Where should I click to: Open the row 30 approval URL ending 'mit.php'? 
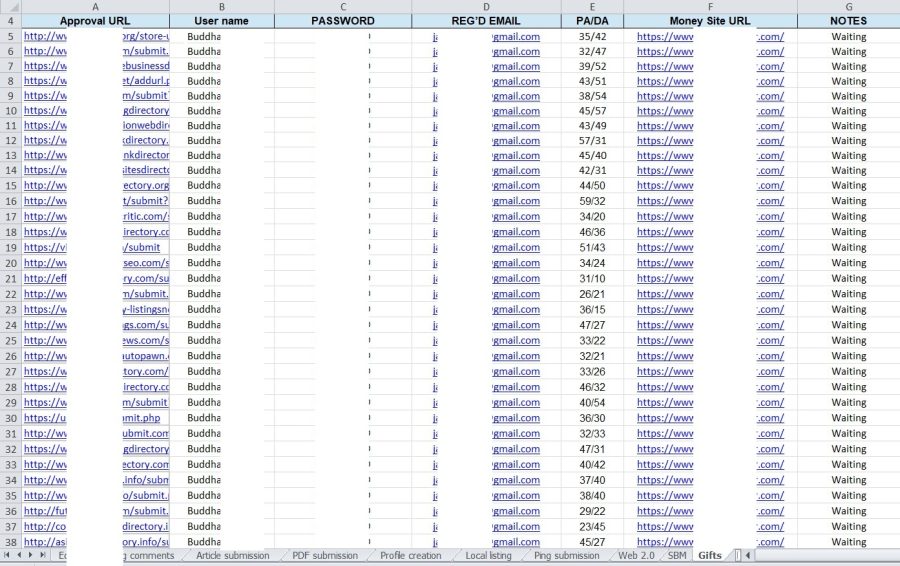[92, 418]
